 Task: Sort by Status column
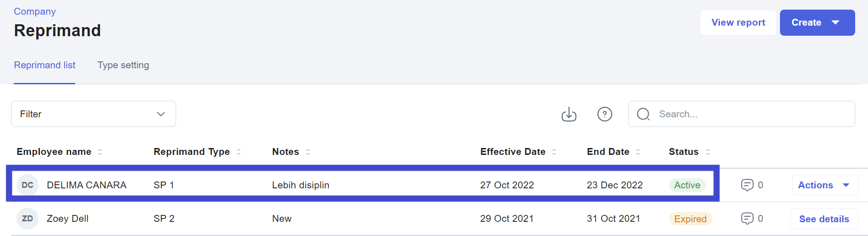708,152
